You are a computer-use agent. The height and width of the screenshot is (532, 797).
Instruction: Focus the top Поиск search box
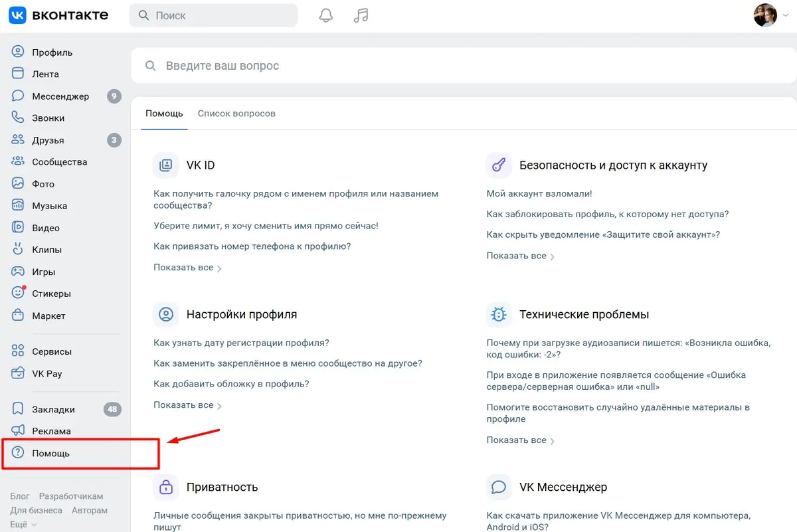[213, 15]
